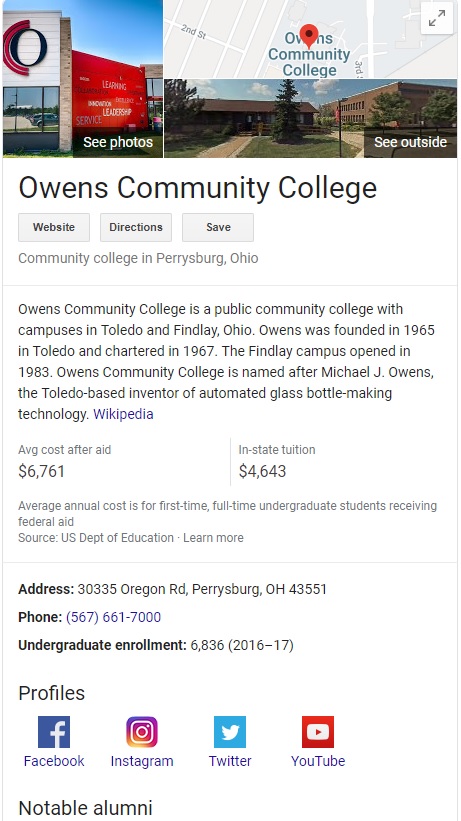This screenshot has height=821, width=461.
Task: Click the Instagram text link
Action: pos(142,761)
